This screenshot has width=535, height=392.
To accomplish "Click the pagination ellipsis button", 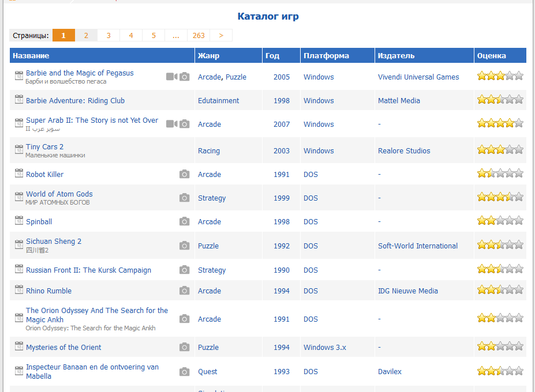I will point(176,35).
